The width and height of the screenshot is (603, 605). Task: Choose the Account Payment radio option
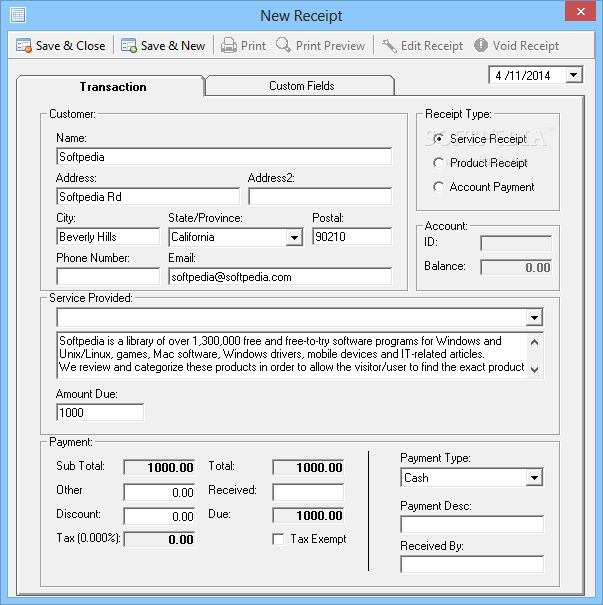pos(438,187)
